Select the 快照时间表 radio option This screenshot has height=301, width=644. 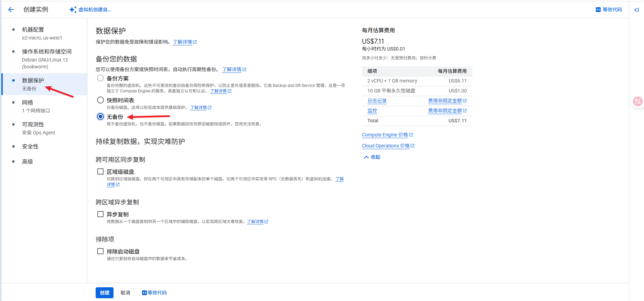100,100
